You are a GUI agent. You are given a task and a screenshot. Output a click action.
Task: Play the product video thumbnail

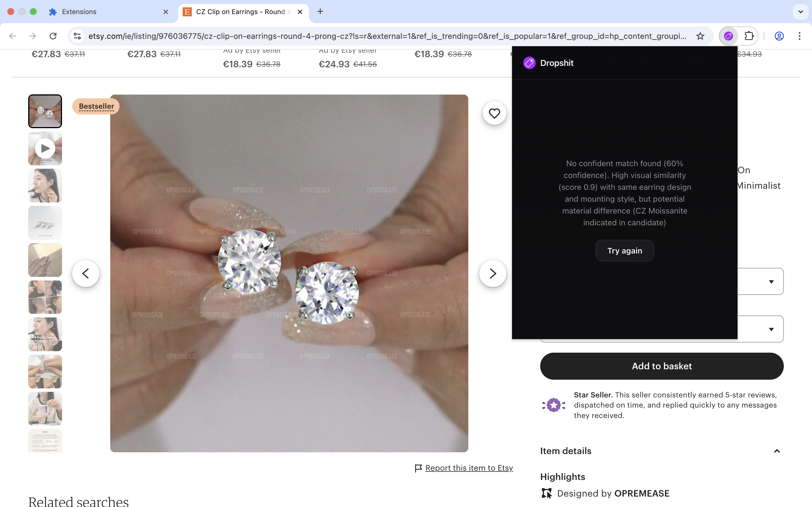tap(45, 148)
